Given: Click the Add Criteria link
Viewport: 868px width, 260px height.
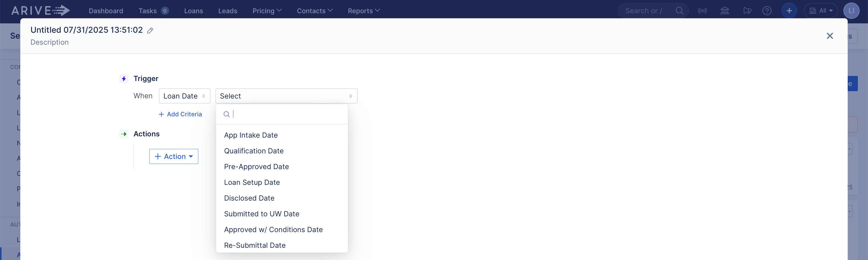Looking at the screenshot, I should (180, 114).
